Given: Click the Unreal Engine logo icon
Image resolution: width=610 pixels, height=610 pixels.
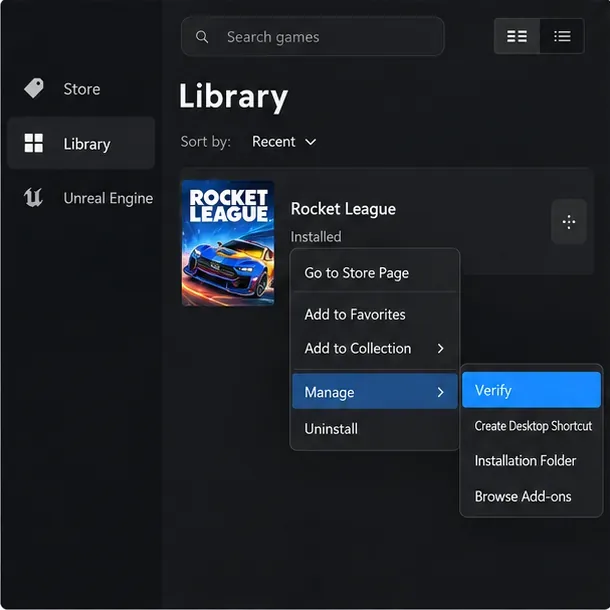Looking at the screenshot, I should click(33, 197).
